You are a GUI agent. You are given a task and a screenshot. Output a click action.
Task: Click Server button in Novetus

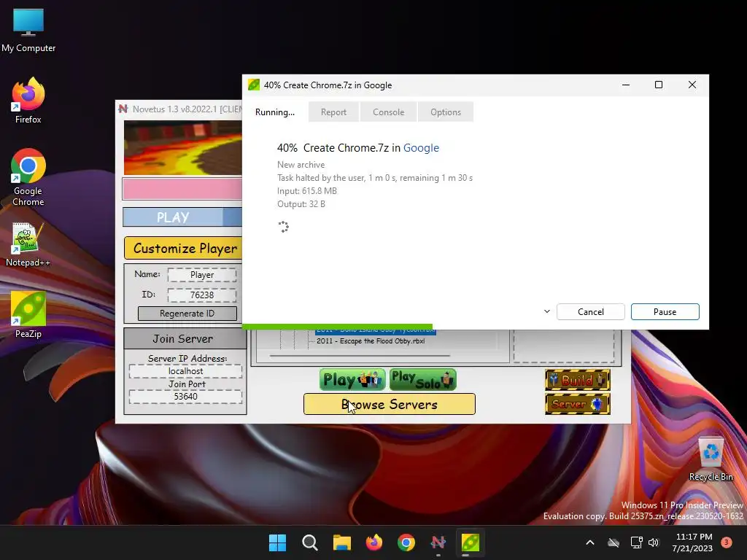(578, 404)
